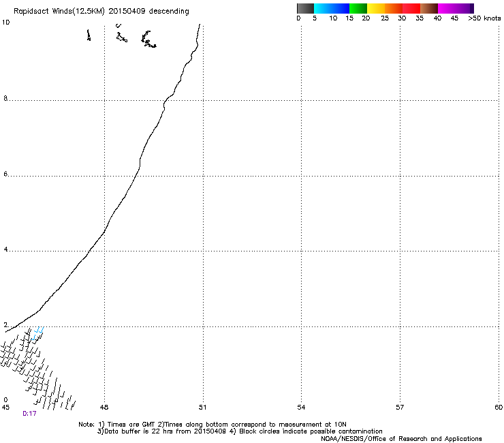Click the gray 0-5 knots color segment
Image resolution: width=504 pixels, height=443 pixels.
tap(305, 8)
